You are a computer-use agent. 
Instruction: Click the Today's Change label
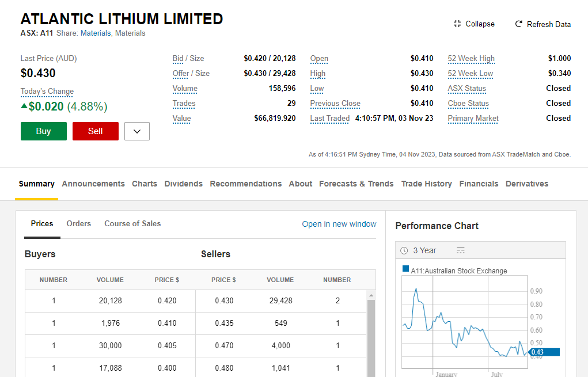(x=47, y=92)
